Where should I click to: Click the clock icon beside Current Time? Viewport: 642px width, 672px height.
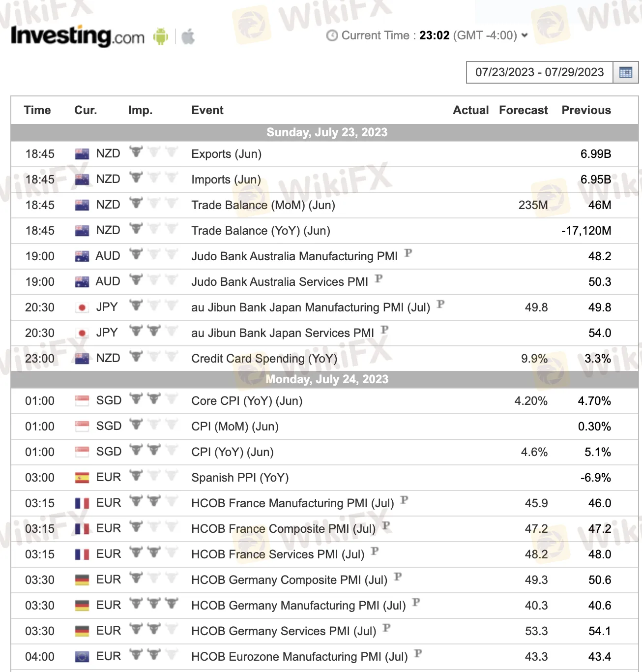tap(332, 35)
